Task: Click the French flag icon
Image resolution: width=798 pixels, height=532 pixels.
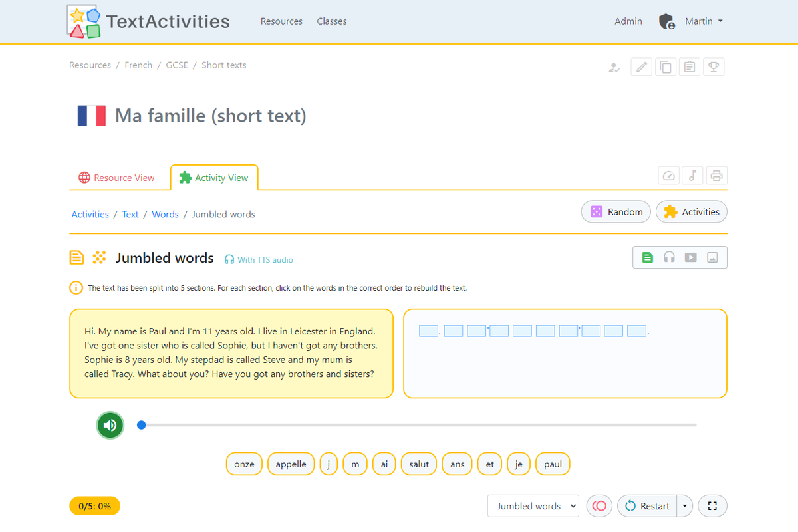Action: (92, 116)
